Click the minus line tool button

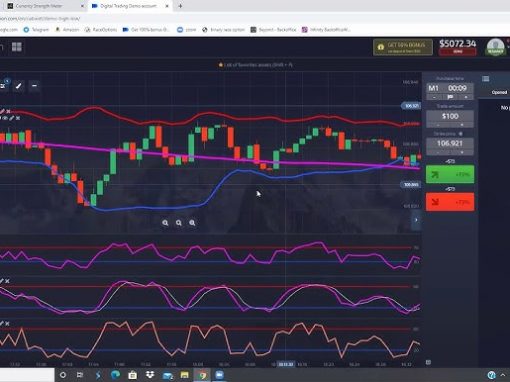[34, 86]
